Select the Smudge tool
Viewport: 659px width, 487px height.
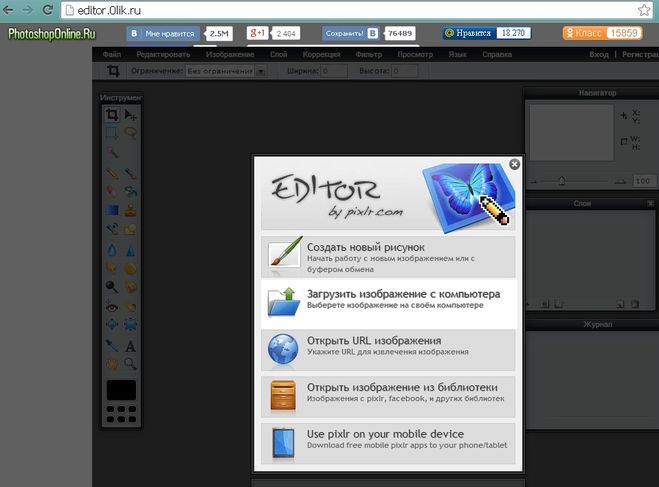pyautogui.click(x=112, y=268)
